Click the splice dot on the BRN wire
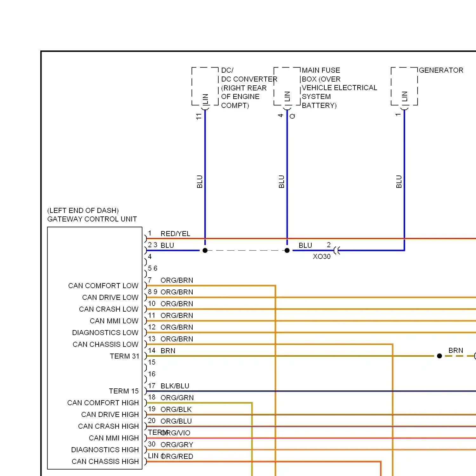The height and width of the screenshot is (476, 476). coord(440,356)
